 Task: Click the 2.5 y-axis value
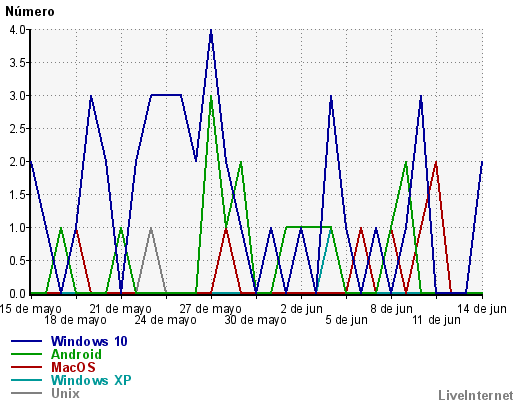[x=17, y=129]
